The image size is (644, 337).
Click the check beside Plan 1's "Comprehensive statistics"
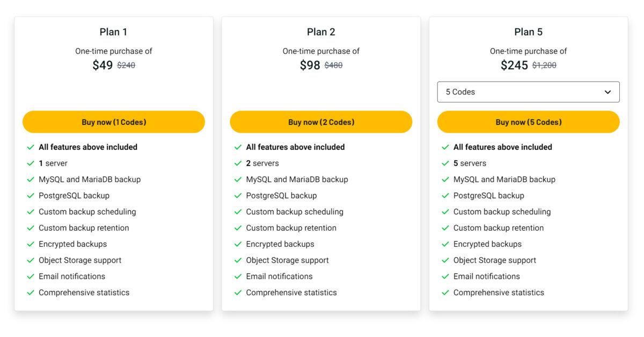31,292
